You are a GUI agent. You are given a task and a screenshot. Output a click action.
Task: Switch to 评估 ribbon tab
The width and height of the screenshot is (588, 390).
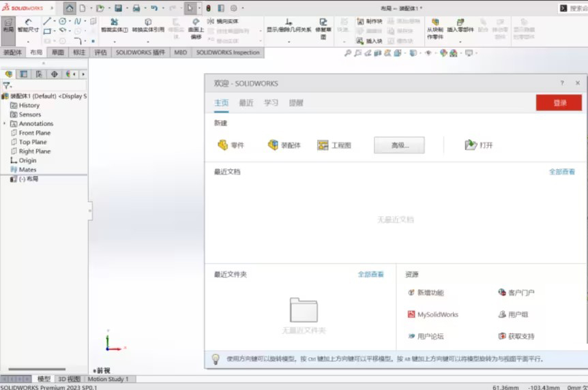pyautogui.click(x=100, y=52)
